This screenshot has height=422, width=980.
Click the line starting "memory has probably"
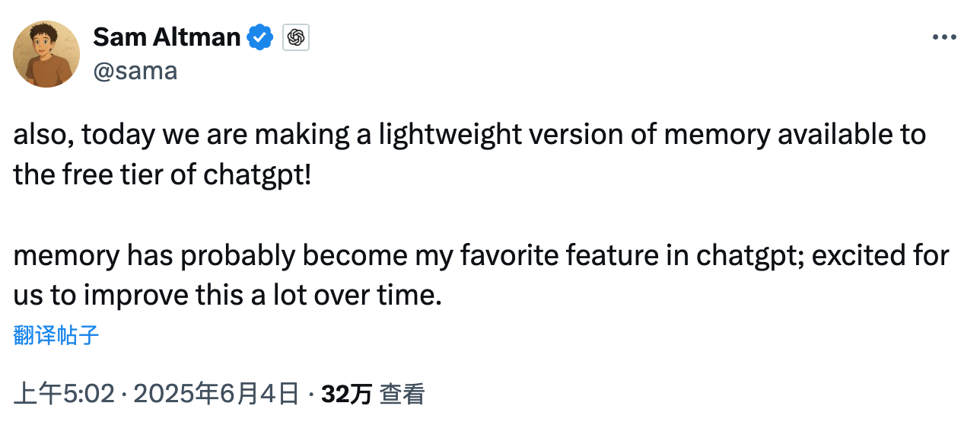coord(481,255)
